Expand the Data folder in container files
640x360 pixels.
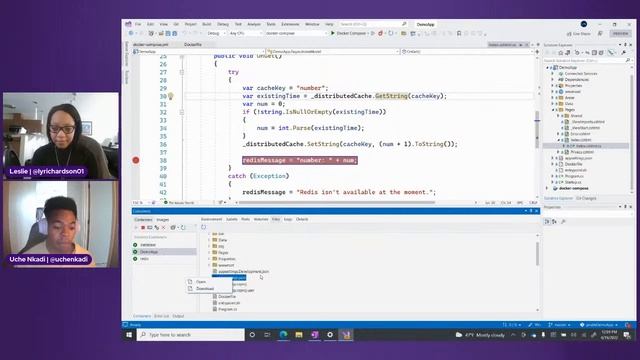(209, 240)
